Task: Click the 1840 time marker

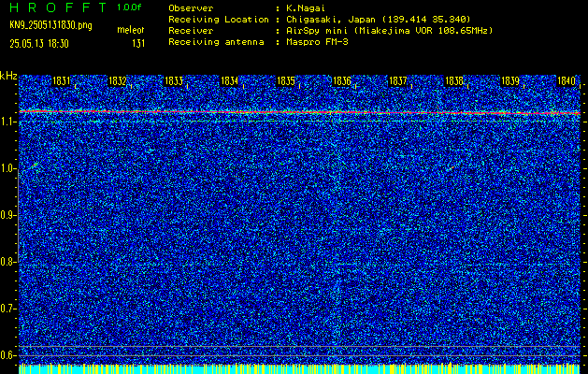Action: click(x=566, y=81)
